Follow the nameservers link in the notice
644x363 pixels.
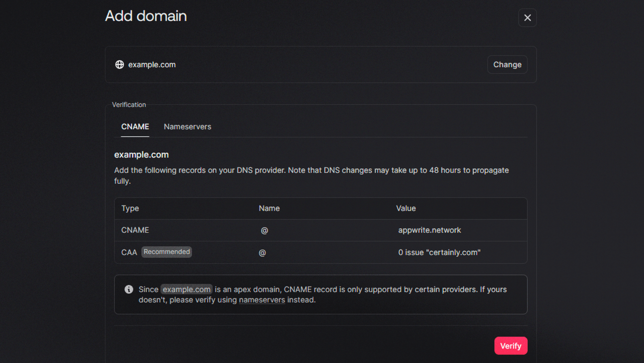(262, 300)
